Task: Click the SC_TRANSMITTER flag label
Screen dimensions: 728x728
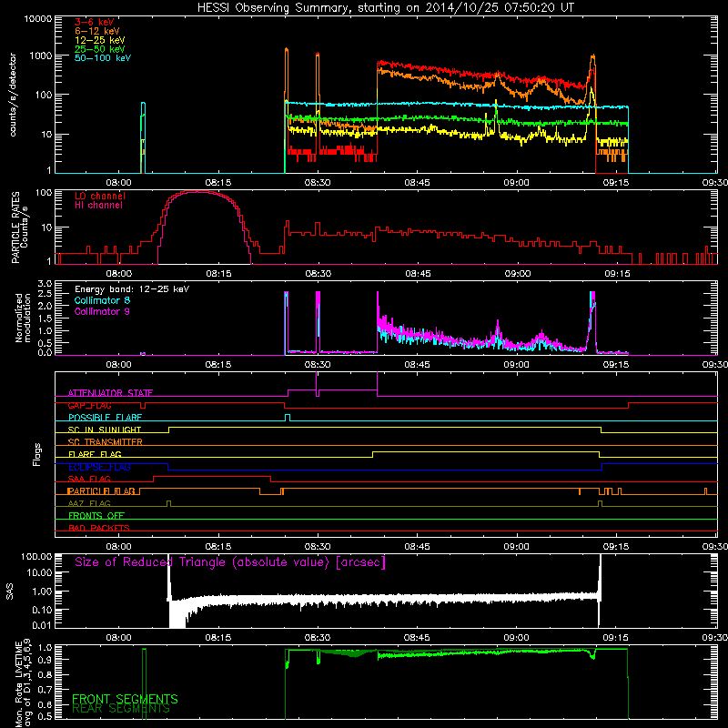Action: (106, 442)
